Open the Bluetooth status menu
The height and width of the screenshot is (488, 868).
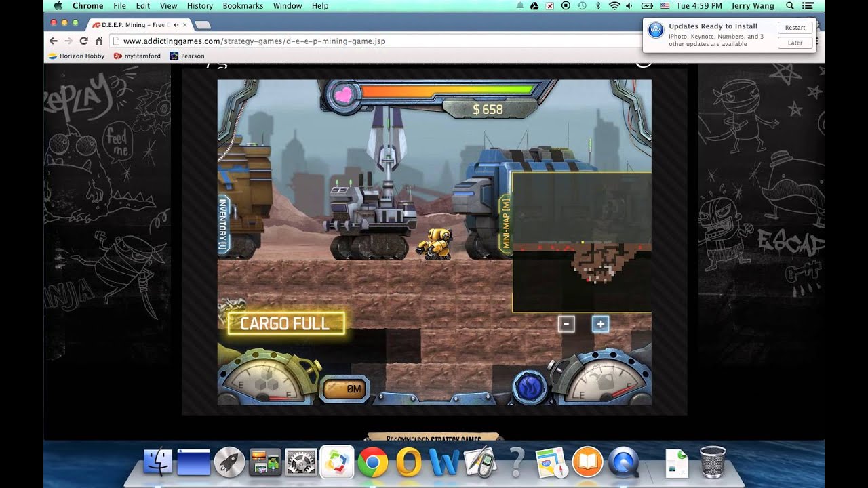597,6
